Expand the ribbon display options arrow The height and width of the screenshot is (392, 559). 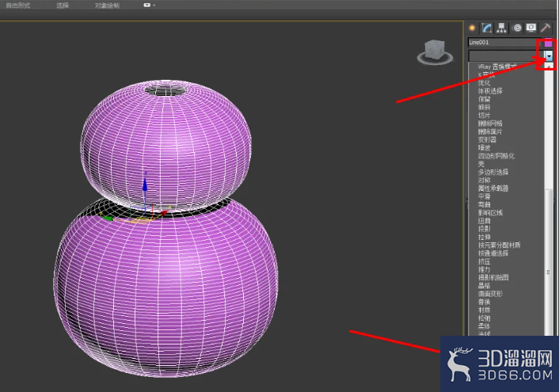[154, 6]
